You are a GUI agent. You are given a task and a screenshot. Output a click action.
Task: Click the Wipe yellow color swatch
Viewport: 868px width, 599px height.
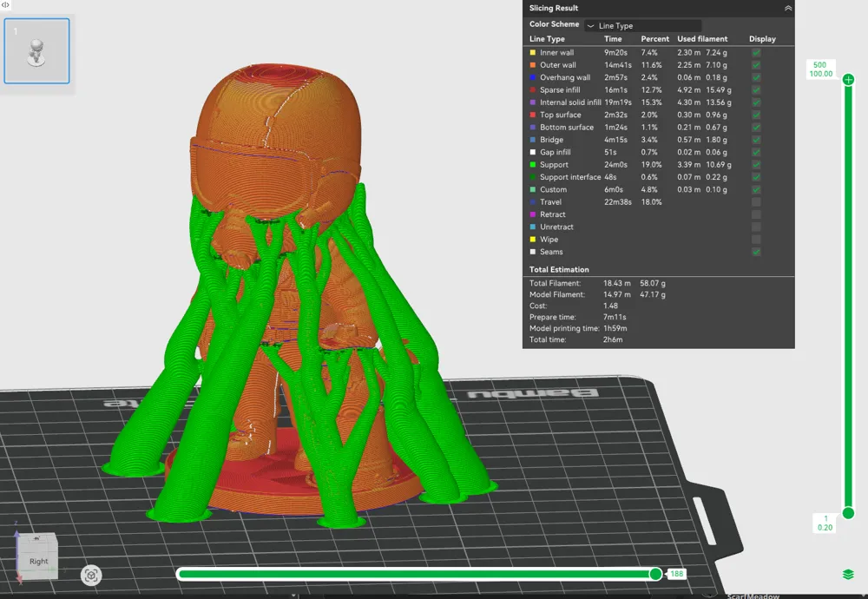click(533, 240)
